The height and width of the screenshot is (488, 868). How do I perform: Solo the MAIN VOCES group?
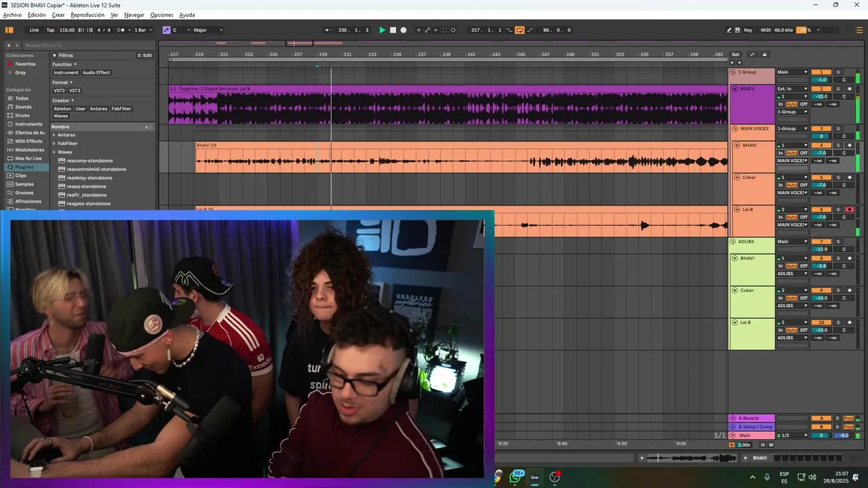point(837,128)
